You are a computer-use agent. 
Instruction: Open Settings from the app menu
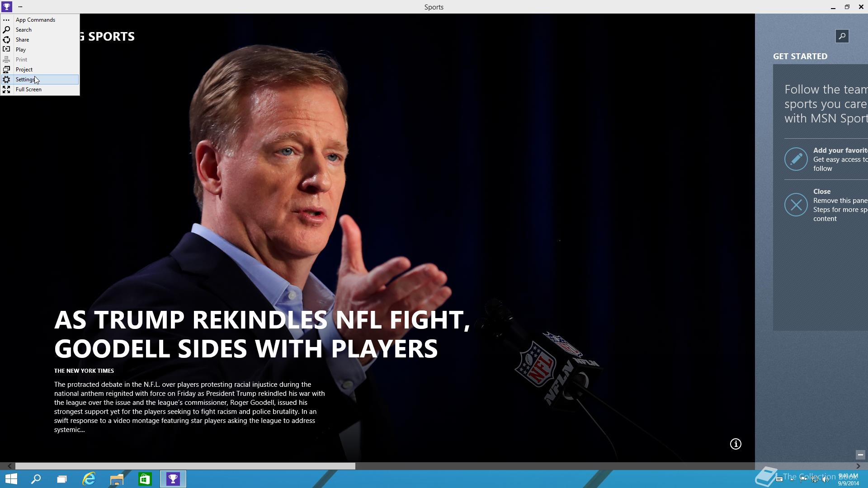[40, 80]
